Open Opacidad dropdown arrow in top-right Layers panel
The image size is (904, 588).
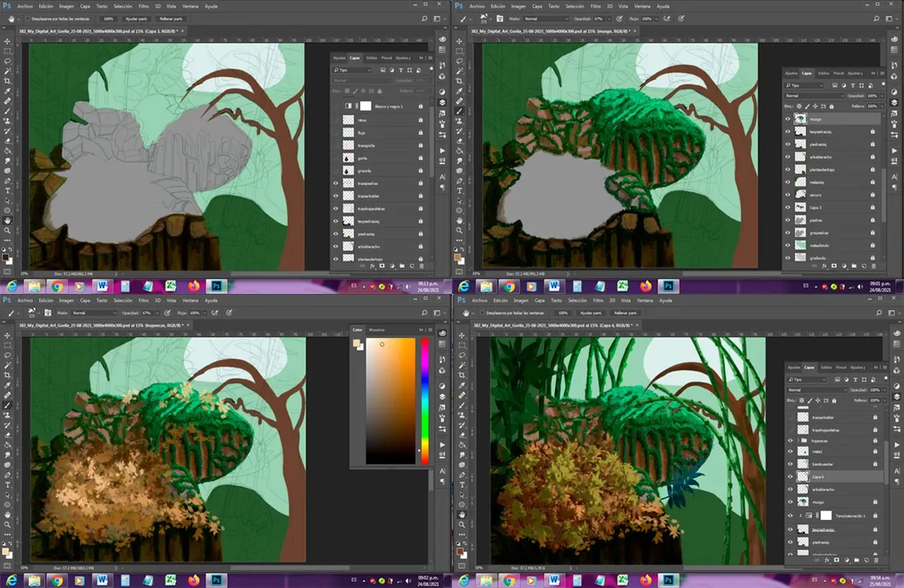(x=881, y=95)
